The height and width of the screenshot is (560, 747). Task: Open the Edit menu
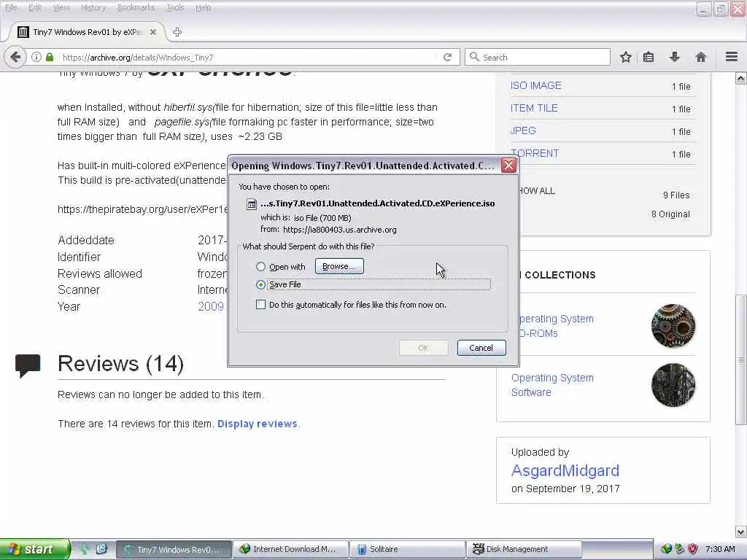tap(35, 7)
